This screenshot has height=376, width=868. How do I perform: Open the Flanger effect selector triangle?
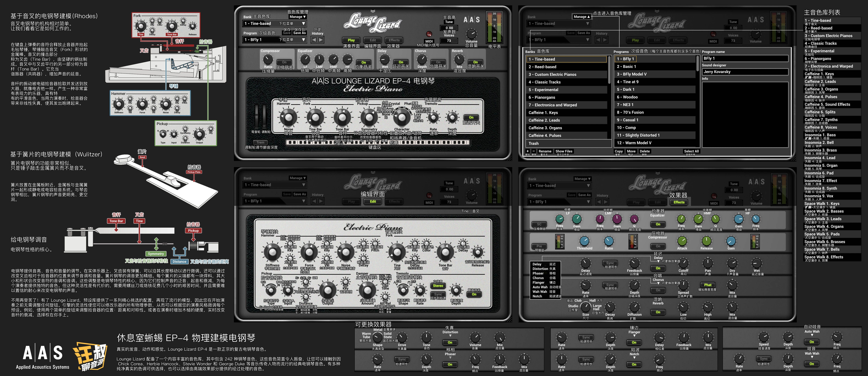click(x=634, y=336)
